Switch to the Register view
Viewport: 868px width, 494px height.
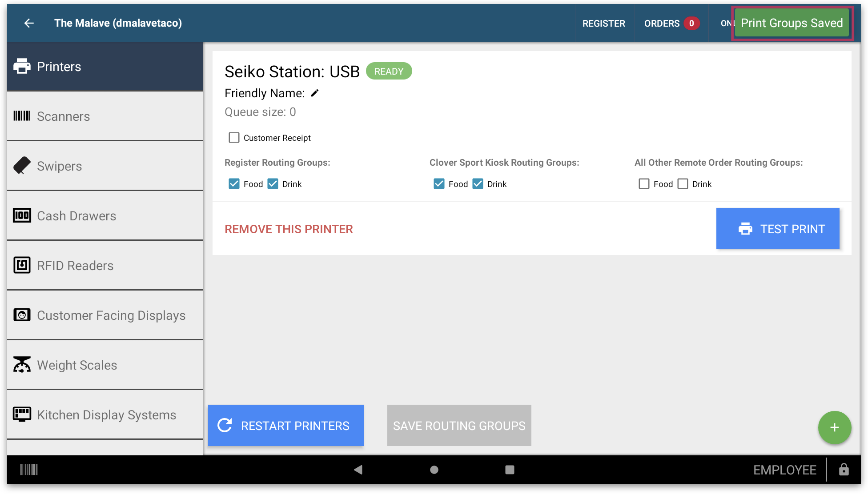coord(604,23)
